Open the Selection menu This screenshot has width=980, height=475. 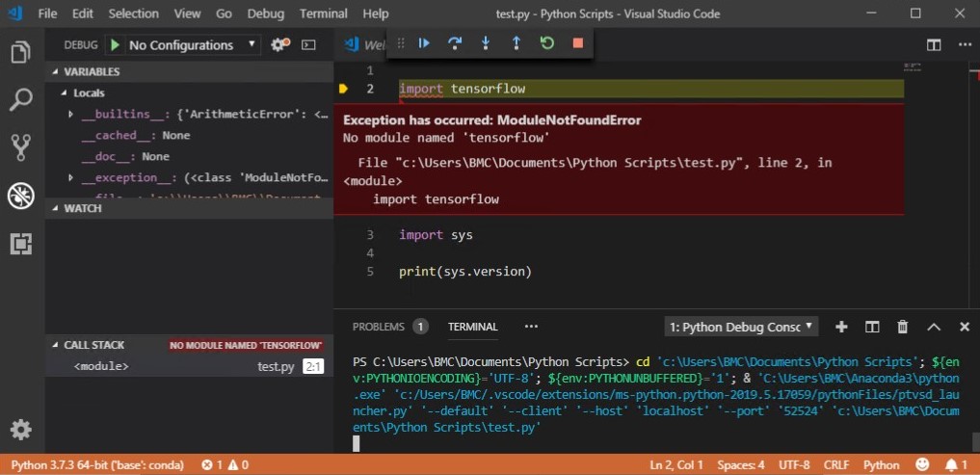click(x=133, y=13)
